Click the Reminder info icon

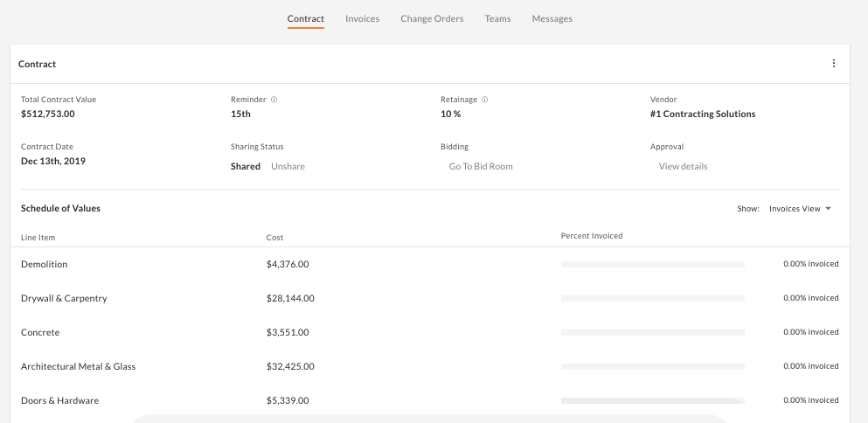[x=274, y=100]
